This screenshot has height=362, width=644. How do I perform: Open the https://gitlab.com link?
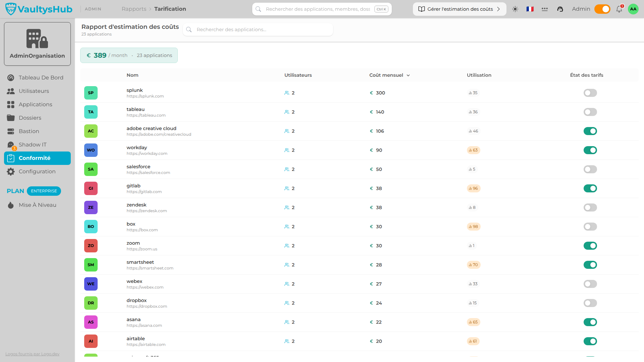pyautogui.click(x=144, y=192)
